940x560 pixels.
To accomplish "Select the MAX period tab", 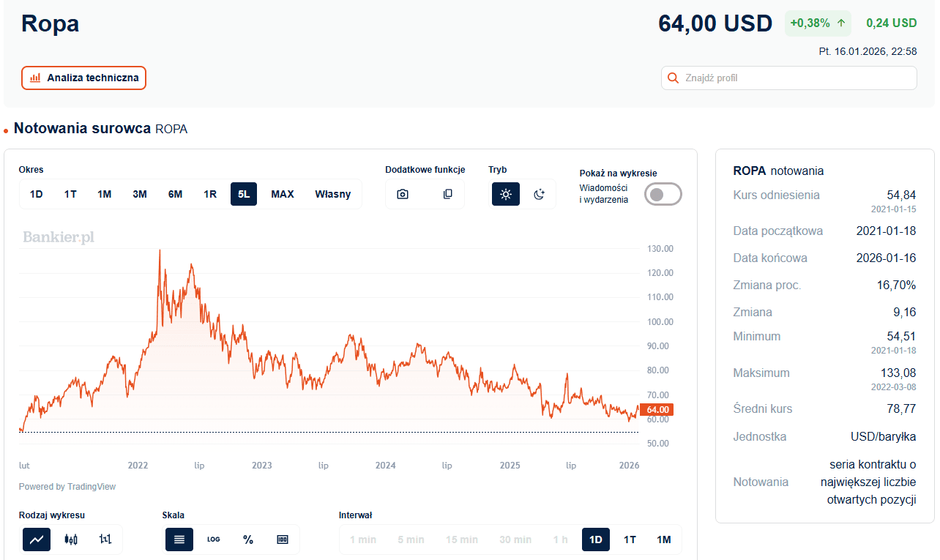I will coord(283,194).
